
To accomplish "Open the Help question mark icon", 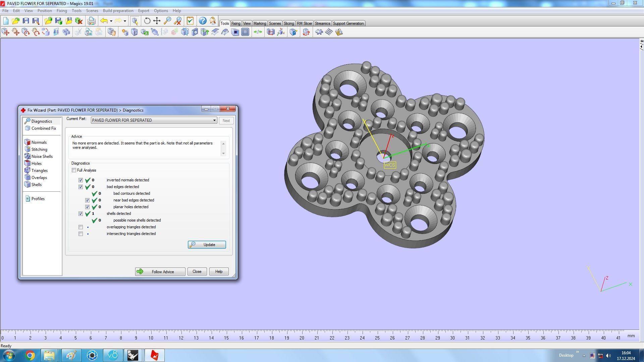I will [x=202, y=21].
